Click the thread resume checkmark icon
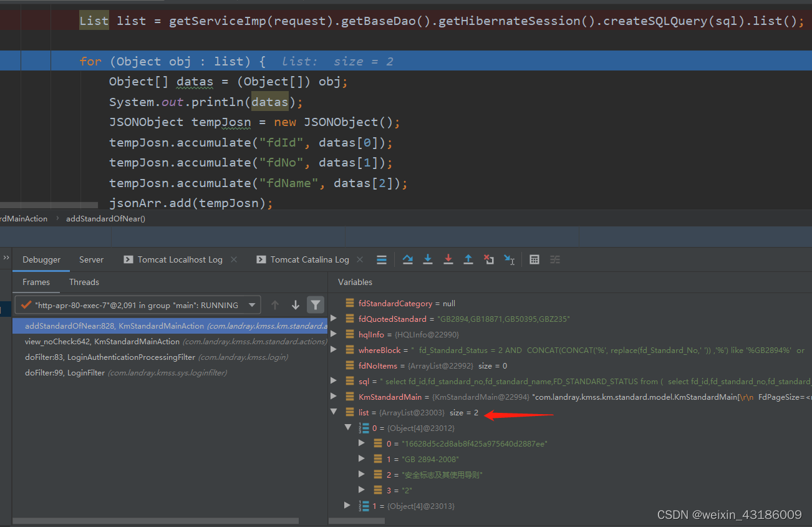Screen dimensions: 812x527 pos(26,305)
